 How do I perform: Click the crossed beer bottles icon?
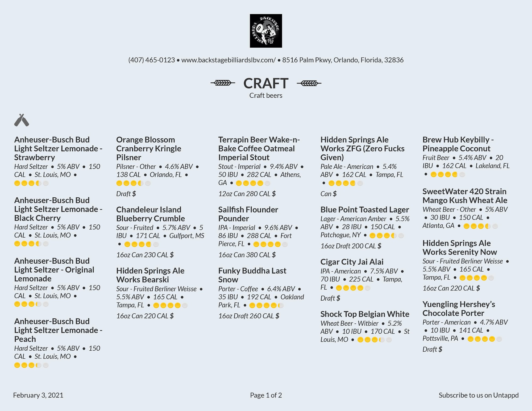point(22,120)
